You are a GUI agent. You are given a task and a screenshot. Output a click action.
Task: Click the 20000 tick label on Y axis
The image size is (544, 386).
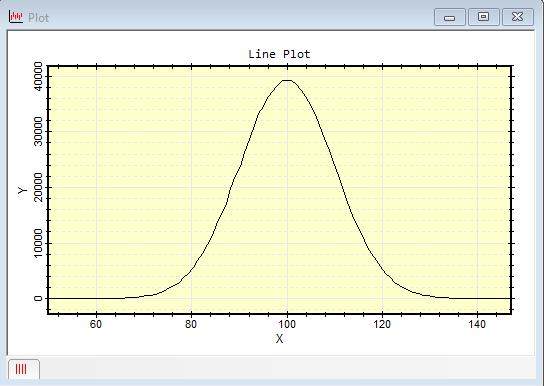click(38, 187)
